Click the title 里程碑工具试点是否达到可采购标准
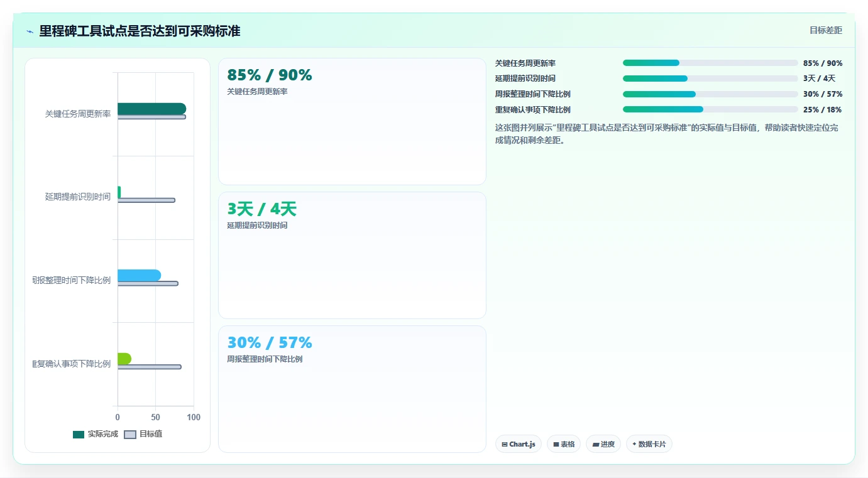The image size is (868, 478). pyautogui.click(x=140, y=31)
